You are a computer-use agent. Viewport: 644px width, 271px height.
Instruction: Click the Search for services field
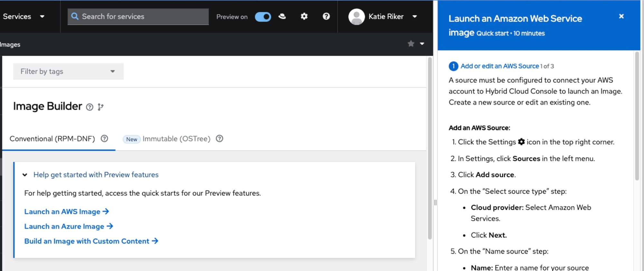point(138,16)
